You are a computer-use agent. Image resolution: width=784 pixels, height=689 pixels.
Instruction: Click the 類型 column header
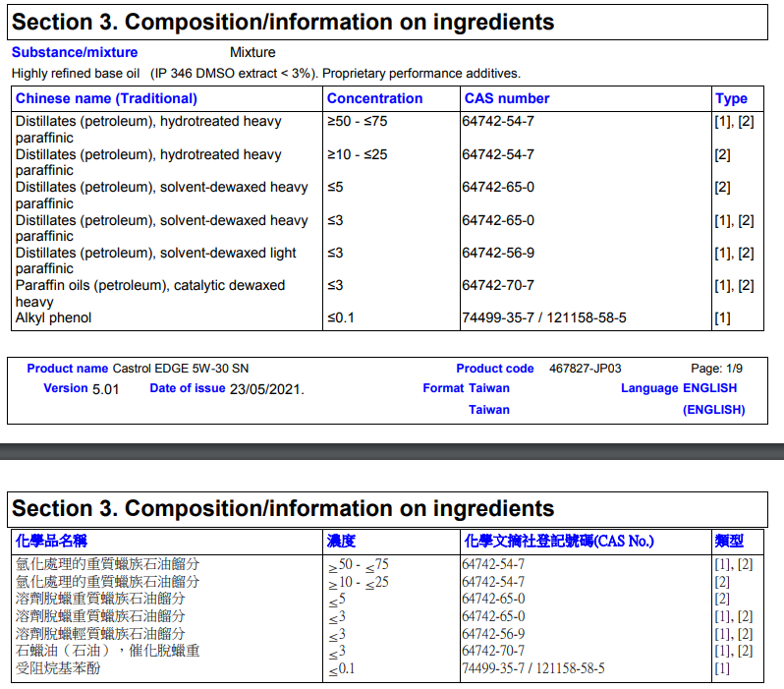[729, 541]
